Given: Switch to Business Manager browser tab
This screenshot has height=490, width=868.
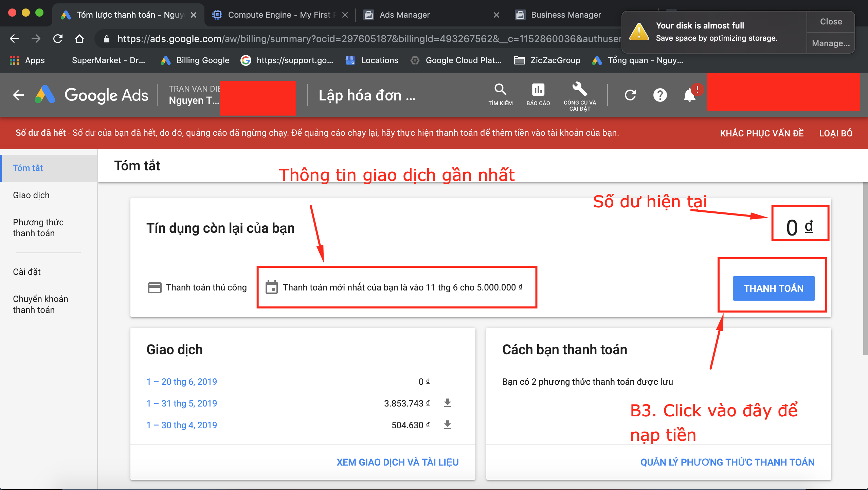Looking at the screenshot, I should (566, 15).
